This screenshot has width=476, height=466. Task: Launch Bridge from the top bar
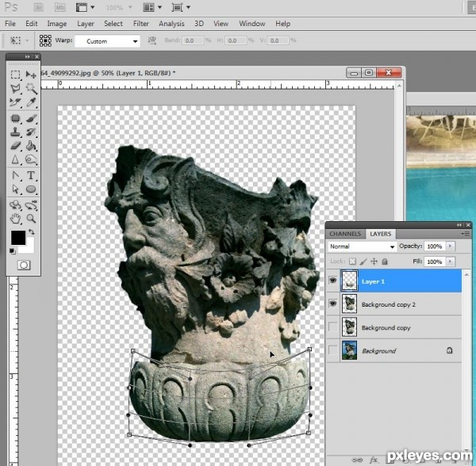click(x=39, y=7)
